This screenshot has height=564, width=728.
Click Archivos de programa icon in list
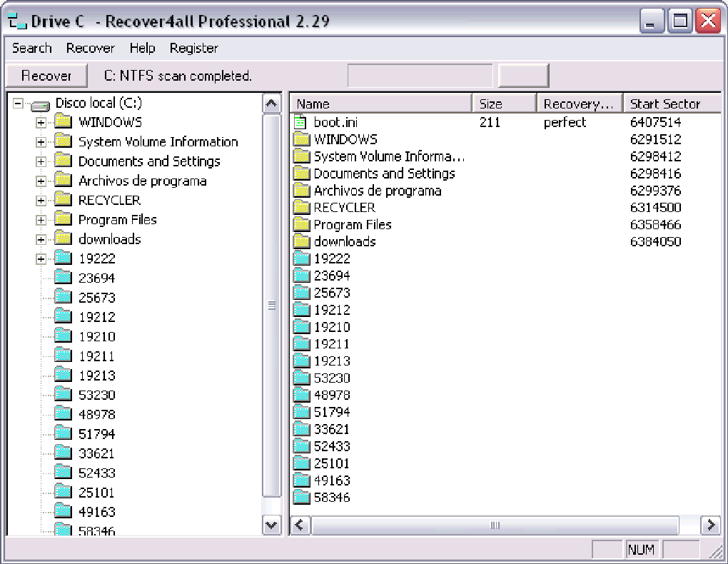coord(302,191)
